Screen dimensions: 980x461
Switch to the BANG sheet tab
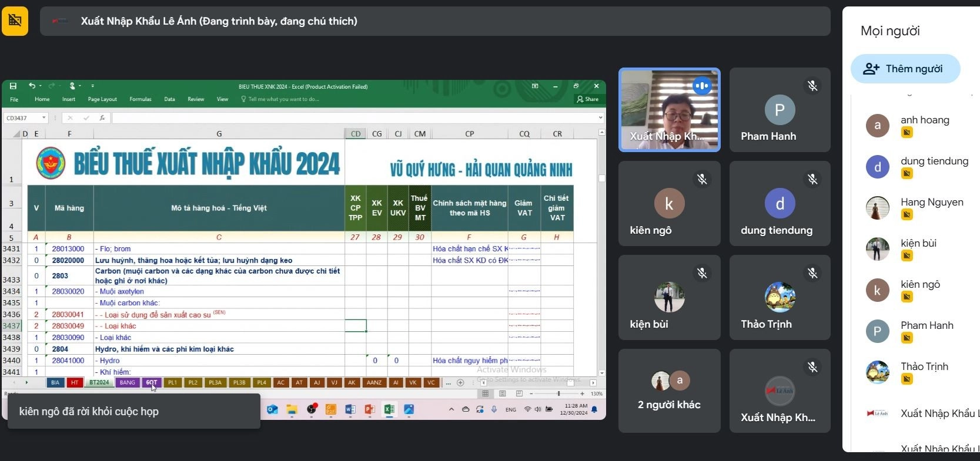click(x=127, y=383)
